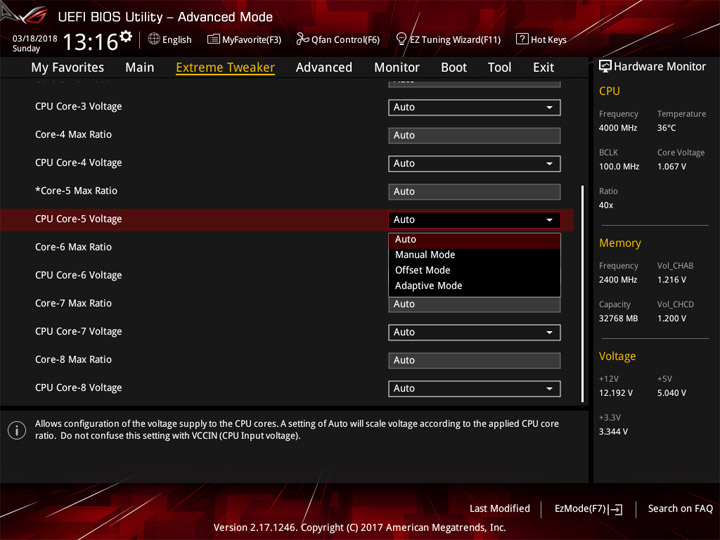Viewport: 720px width, 540px height.
Task: Click Core-8 Max Ratio input field
Action: click(x=474, y=360)
